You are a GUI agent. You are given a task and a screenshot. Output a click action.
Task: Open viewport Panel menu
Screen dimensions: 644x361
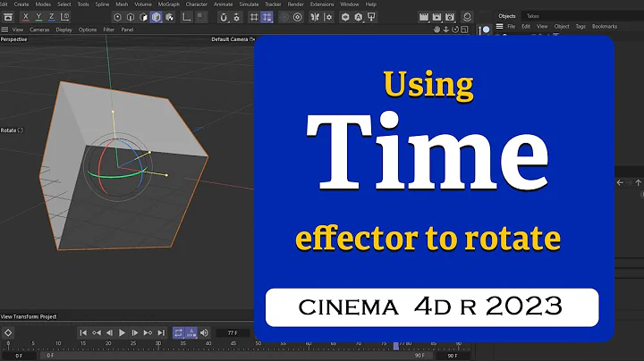(x=127, y=29)
